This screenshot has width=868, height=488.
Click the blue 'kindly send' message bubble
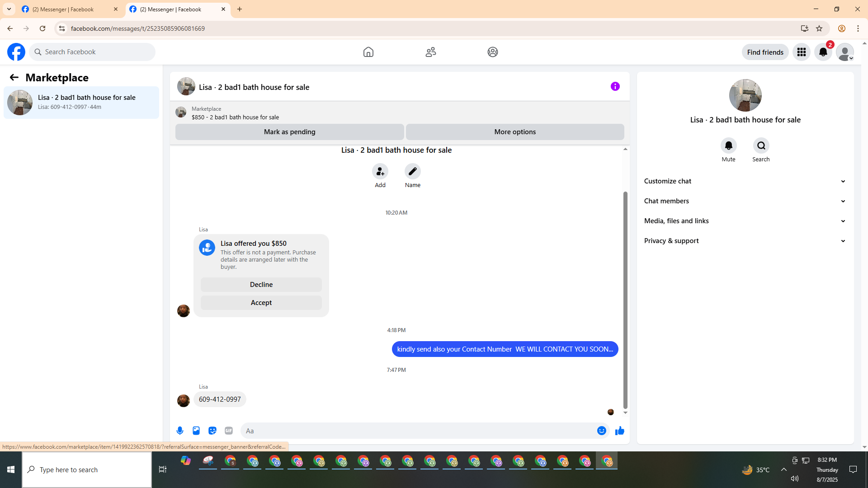(x=505, y=349)
